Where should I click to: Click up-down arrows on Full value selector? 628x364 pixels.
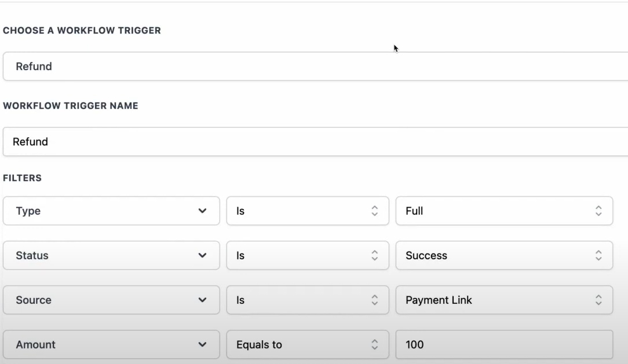[x=598, y=211]
